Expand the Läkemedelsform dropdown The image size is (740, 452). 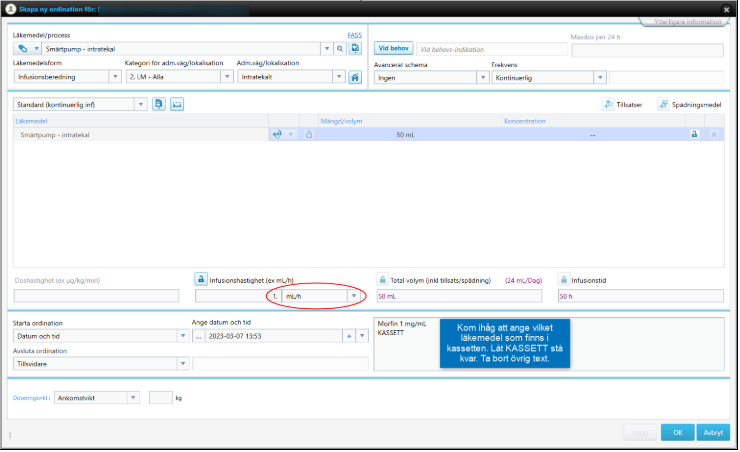click(x=111, y=77)
